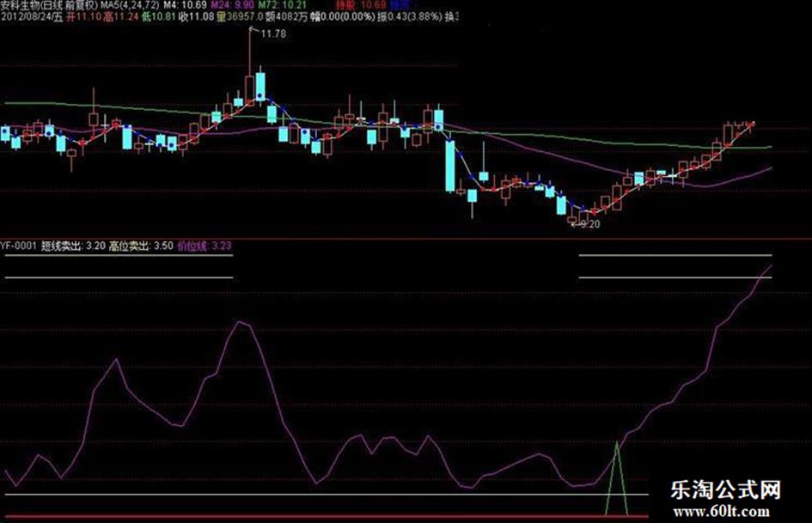Open the YF-0001 indicator name label
812x523 pixels.
coord(19,246)
